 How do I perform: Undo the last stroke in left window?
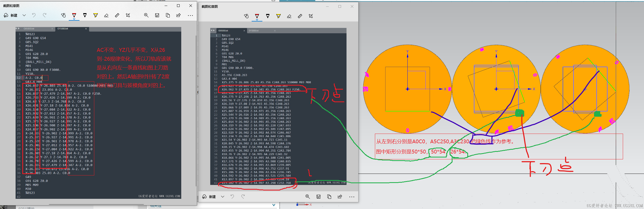click(x=34, y=15)
